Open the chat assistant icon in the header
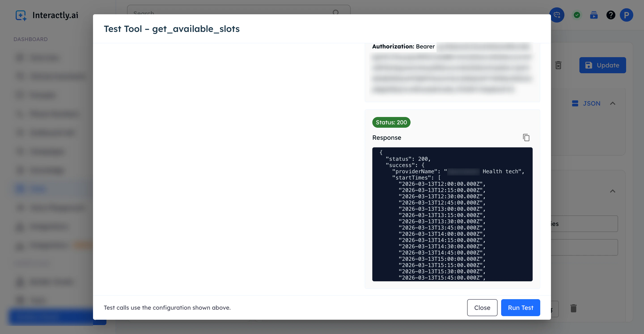This screenshot has width=644, height=334. tap(557, 15)
